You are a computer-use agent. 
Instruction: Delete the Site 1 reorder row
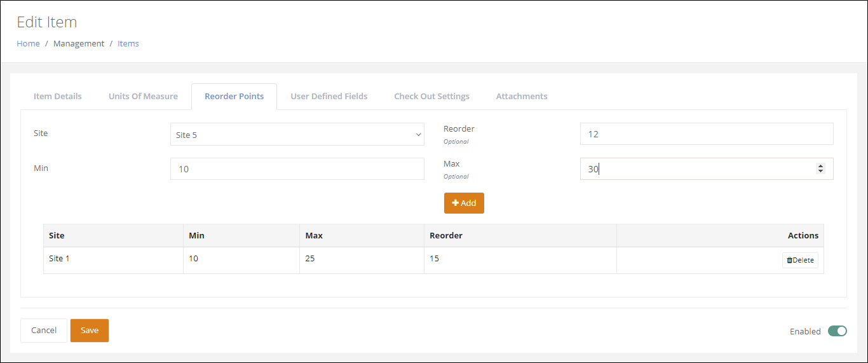click(800, 260)
